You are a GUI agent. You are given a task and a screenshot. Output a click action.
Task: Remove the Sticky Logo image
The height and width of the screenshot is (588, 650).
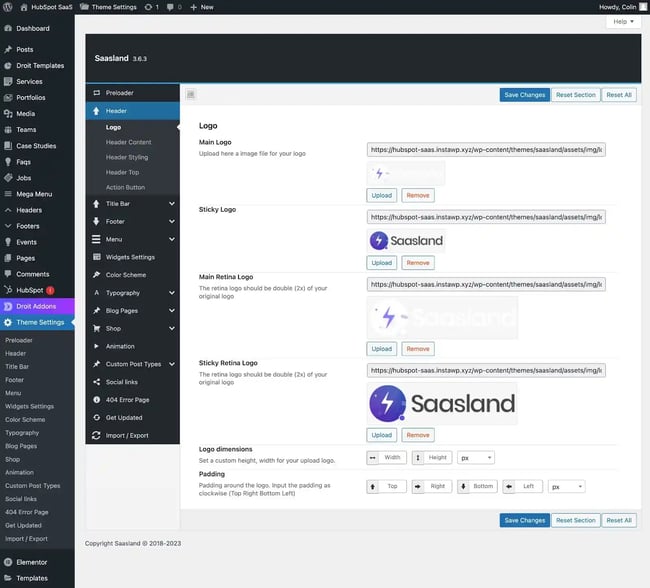(418, 263)
